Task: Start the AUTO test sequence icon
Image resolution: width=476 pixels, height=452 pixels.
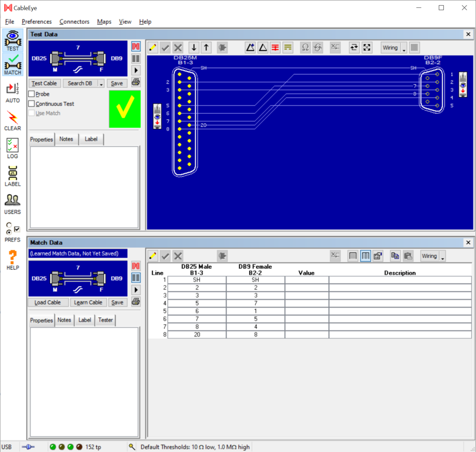Action: pos(13,92)
